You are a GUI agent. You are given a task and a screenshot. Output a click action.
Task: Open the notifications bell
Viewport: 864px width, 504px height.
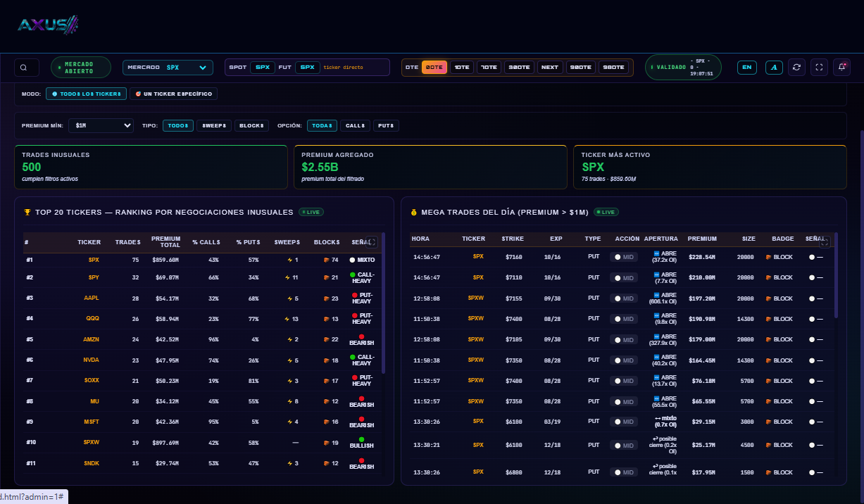click(841, 67)
